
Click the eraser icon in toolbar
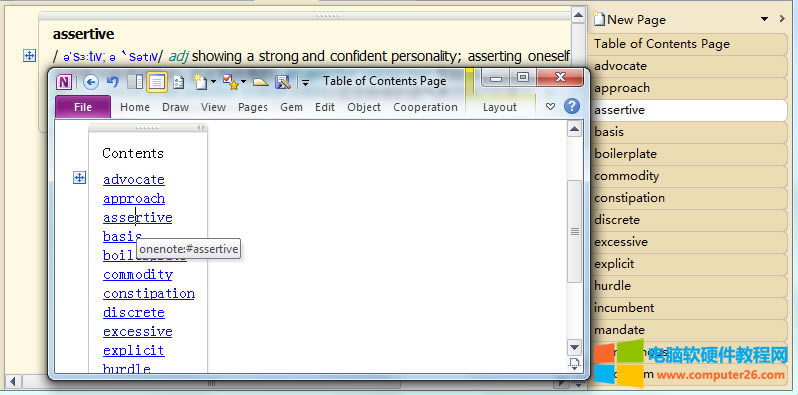[261, 82]
